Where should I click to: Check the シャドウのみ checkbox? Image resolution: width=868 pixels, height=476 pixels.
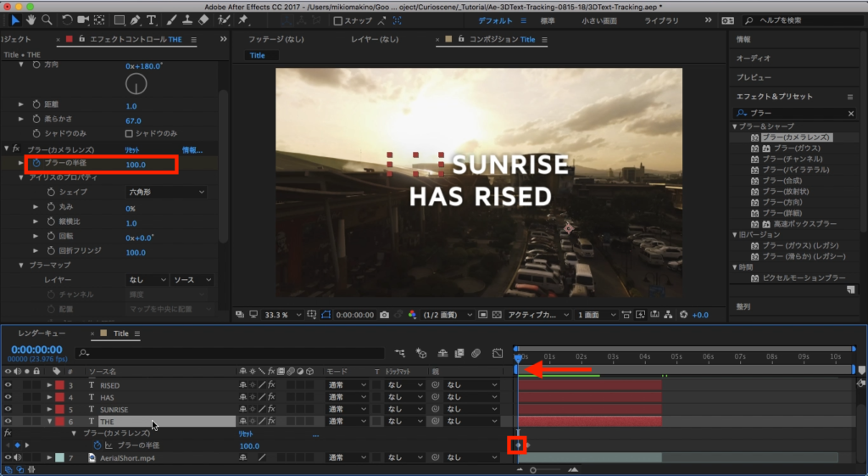130,133
